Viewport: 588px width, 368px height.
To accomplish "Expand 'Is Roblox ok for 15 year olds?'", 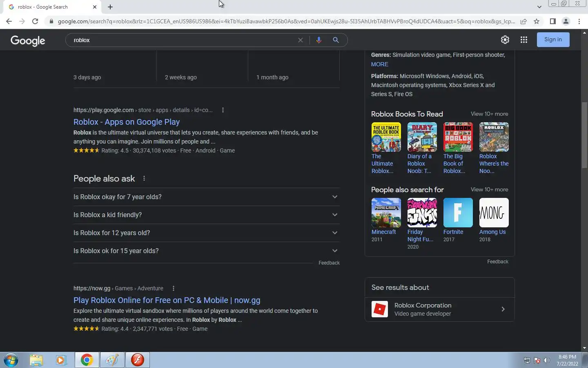I will (206, 251).
